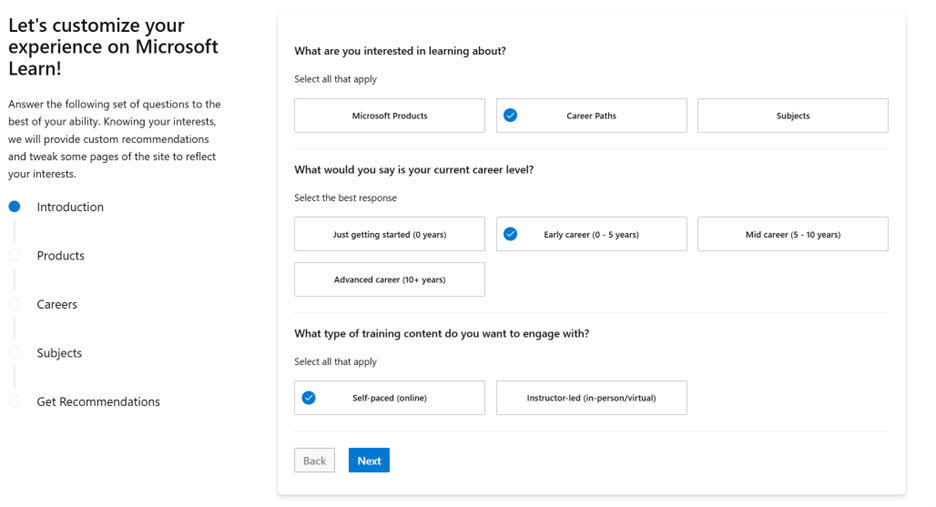
Task: Choose Just getting started (0 years)
Action: pos(389,234)
